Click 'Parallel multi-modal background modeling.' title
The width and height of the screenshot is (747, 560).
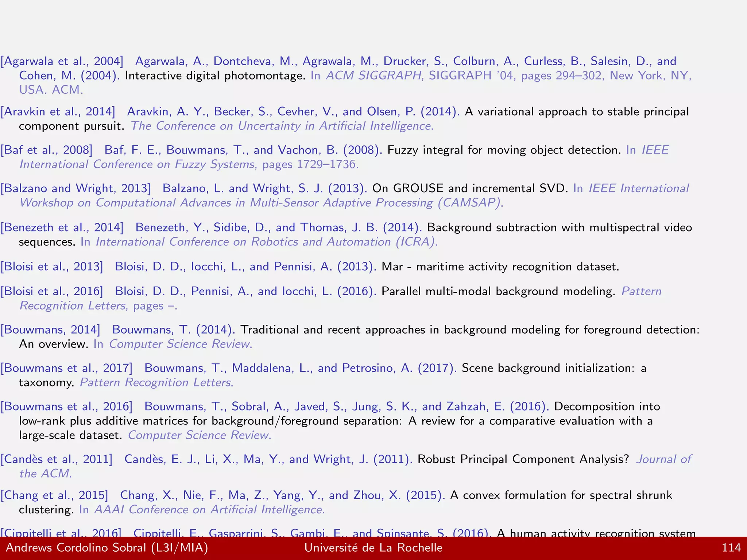pos(499,291)
